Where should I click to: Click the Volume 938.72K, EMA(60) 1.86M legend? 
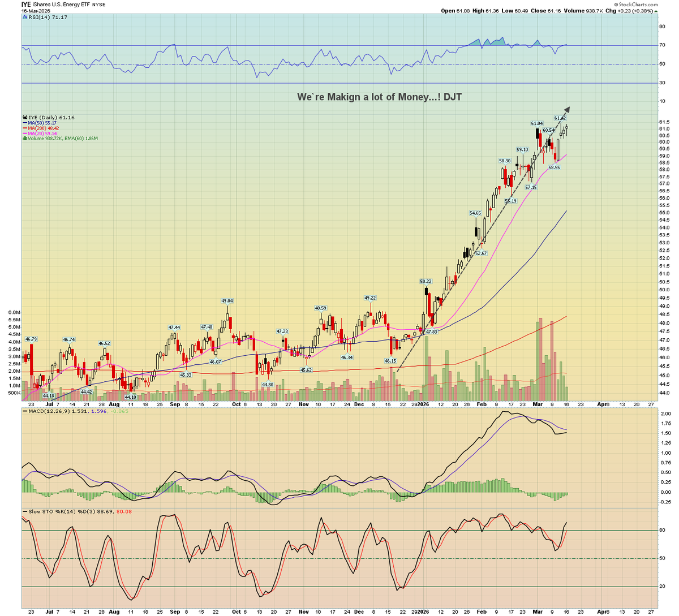tap(63, 139)
